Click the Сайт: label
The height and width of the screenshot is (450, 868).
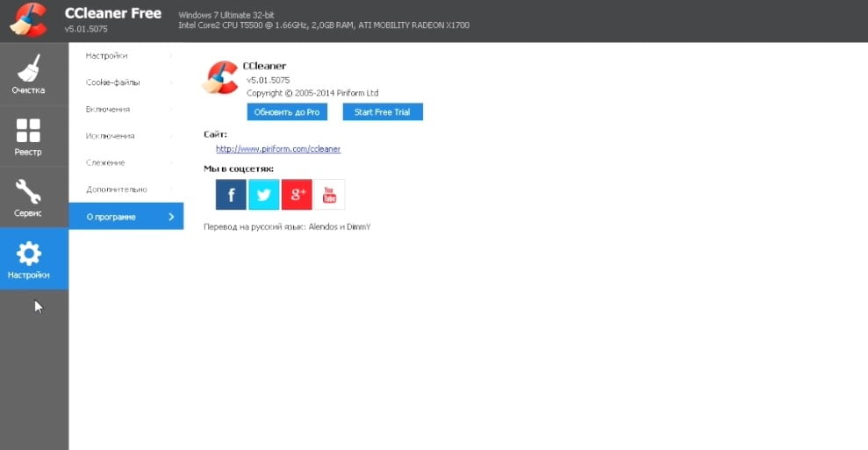pyautogui.click(x=215, y=134)
